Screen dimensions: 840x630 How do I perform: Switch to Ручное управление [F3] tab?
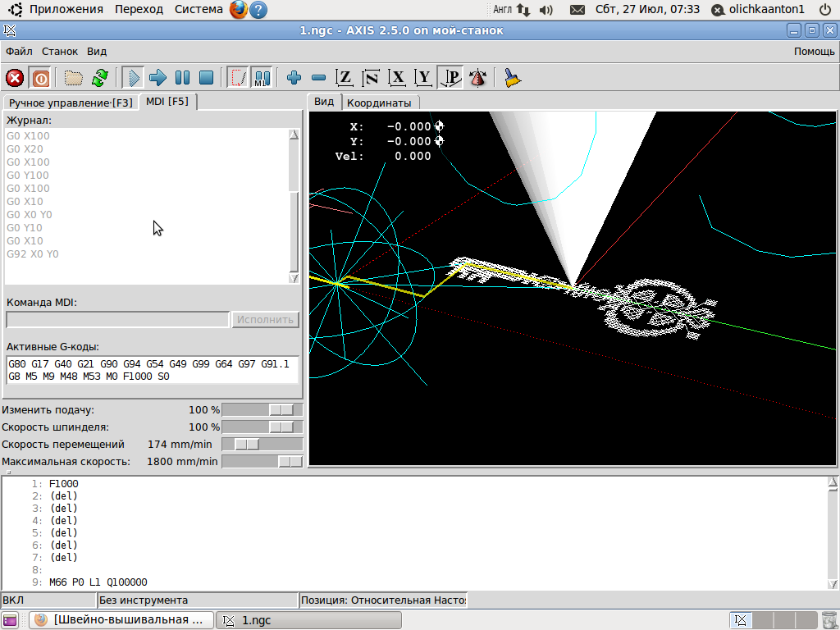click(x=71, y=103)
